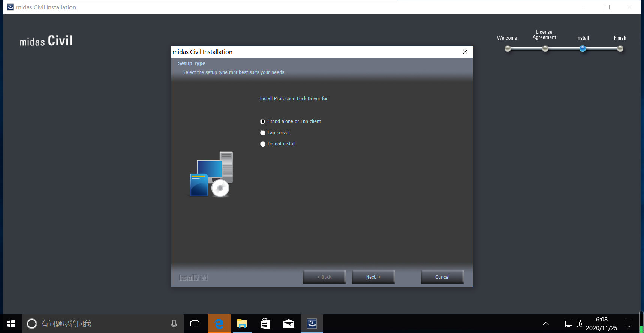Click the Cortana search box
This screenshot has height=333, width=644.
click(x=103, y=324)
